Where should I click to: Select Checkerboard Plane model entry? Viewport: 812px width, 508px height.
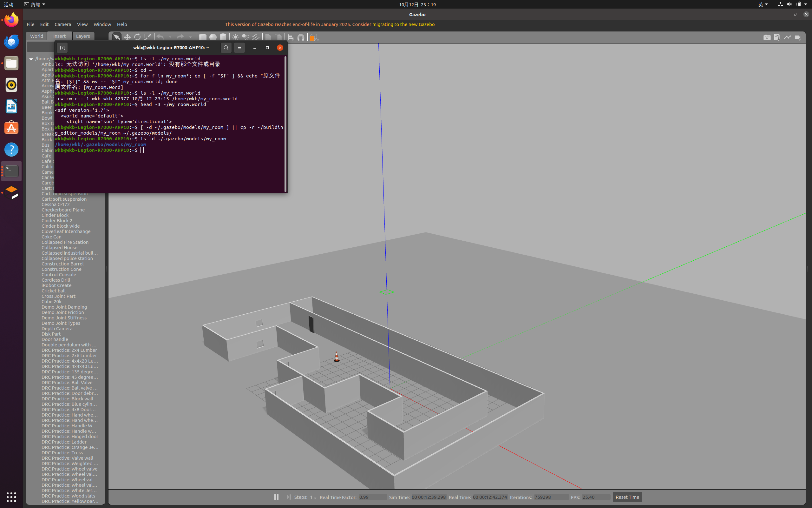click(x=63, y=210)
